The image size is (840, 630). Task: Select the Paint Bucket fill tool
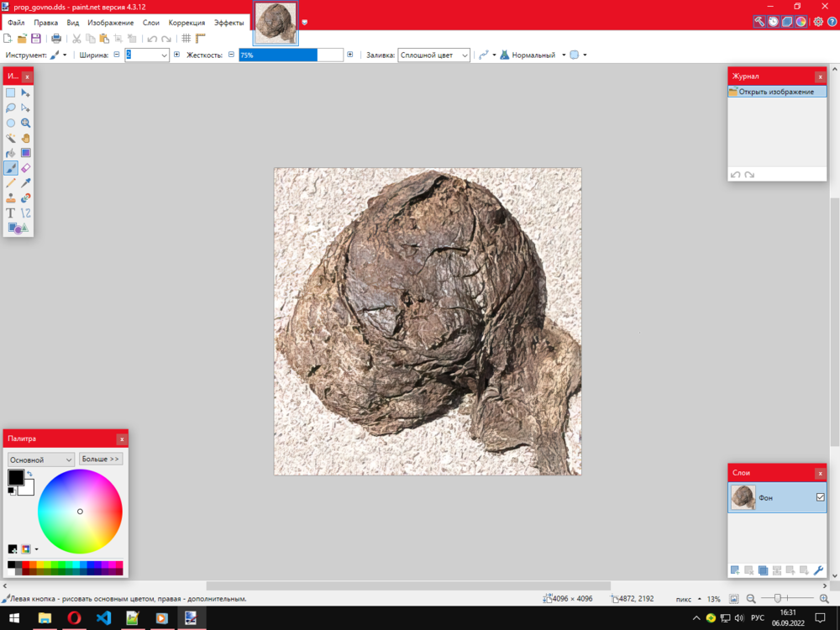(10, 152)
